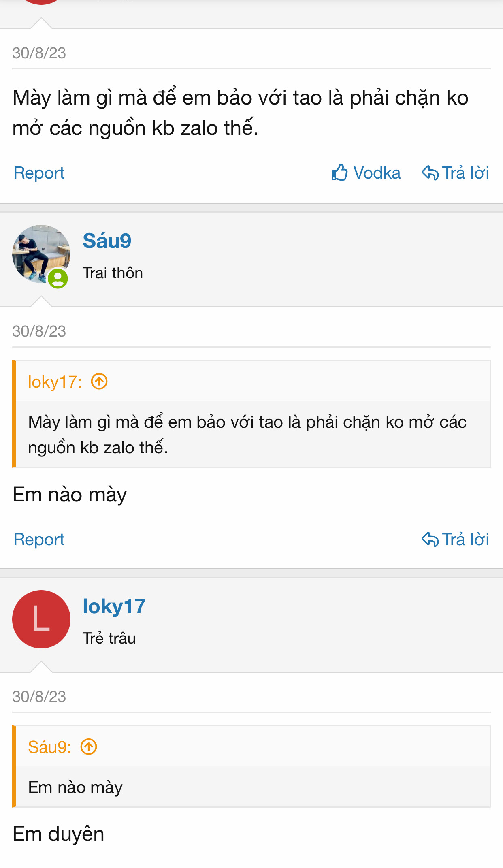The height and width of the screenshot is (868, 503).
Task: Click the "Vodka" like button text
Action: (377, 173)
